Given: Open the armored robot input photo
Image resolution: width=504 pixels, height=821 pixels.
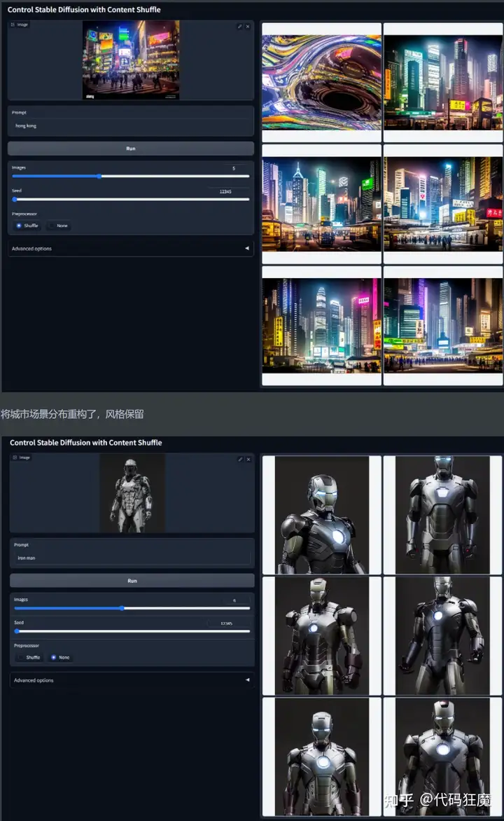Looking at the screenshot, I should click(132, 493).
